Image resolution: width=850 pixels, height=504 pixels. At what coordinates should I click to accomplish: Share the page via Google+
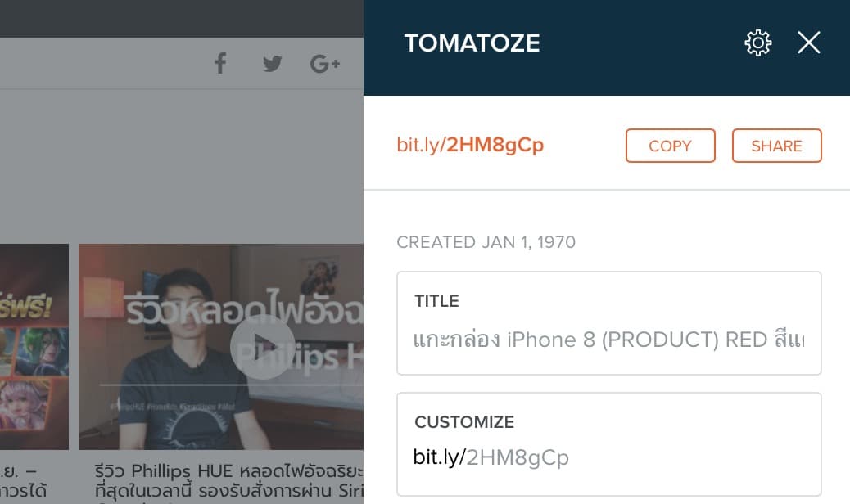pyautogui.click(x=324, y=63)
